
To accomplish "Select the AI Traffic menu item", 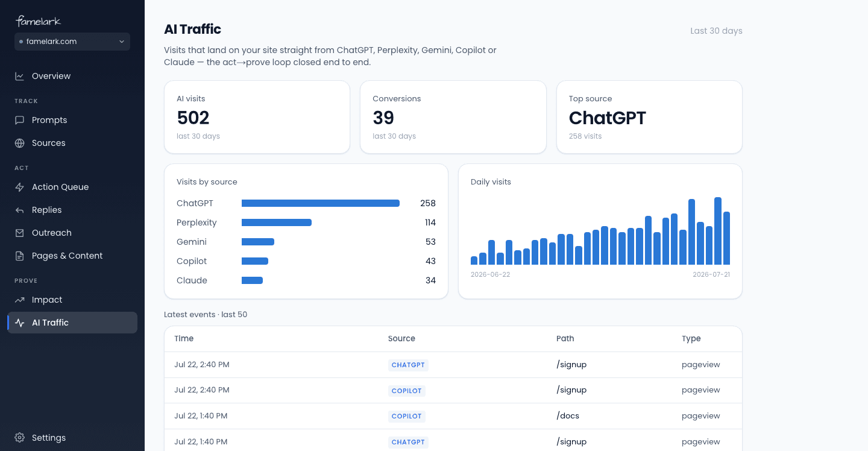I will (72, 323).
